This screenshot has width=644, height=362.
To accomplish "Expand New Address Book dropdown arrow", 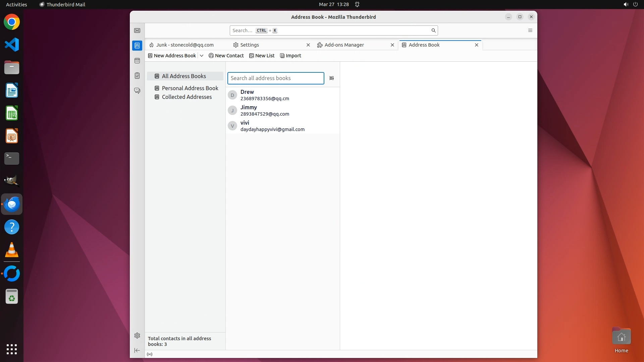I will pos(202,56).
